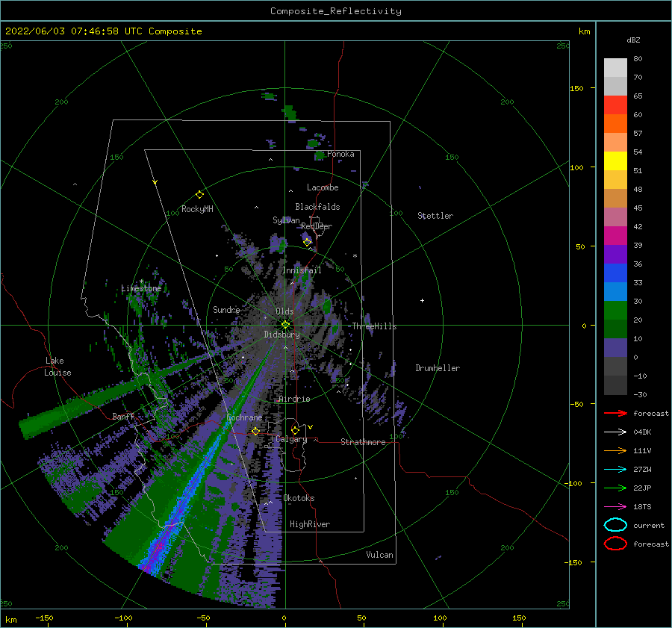The image size is (672, 628).
Task: Select the light peach 54-57 dBZ swatch
Action: point(615,142)
